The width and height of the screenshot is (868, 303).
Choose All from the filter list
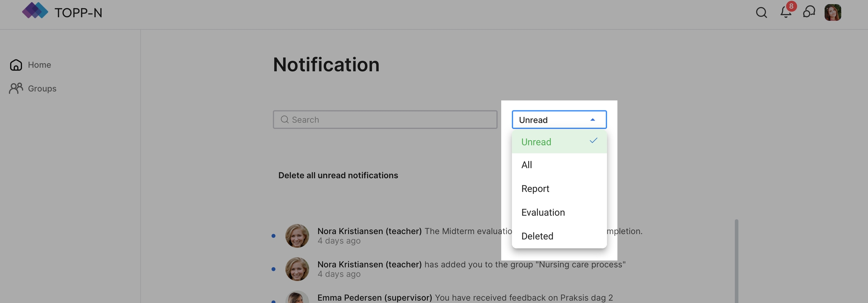[527, 165]
